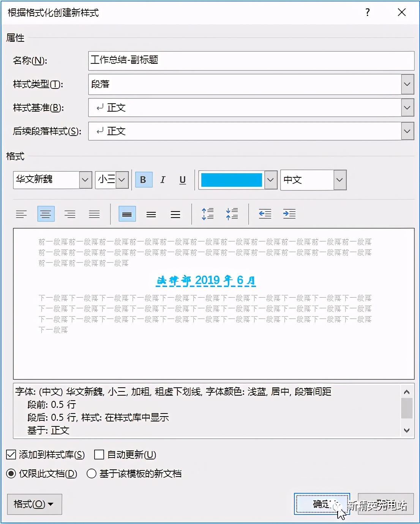This screenshot has height=524, width=420.
Task: Click the description scrollbar thumb
Action: point(407,408)
